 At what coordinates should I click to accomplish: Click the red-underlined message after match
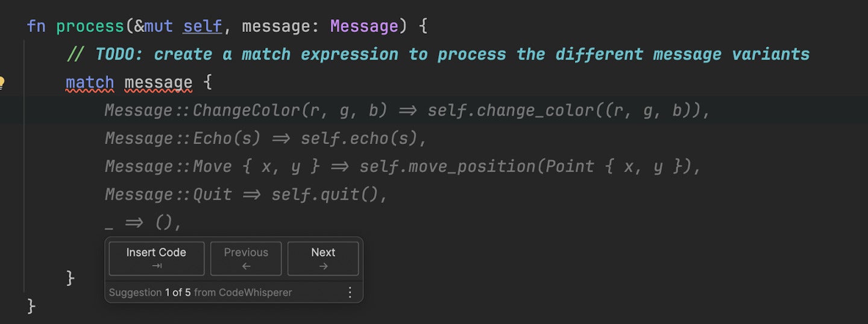[x=159, y=83]
